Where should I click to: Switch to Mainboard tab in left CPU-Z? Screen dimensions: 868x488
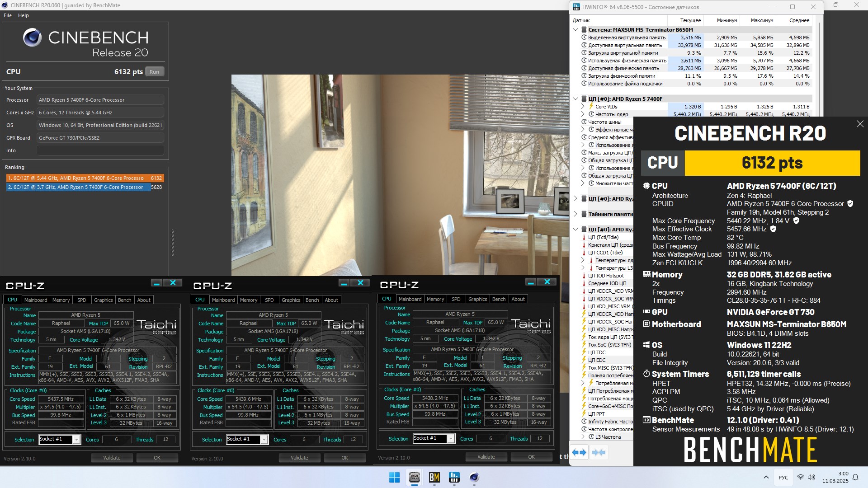coord(36,300)
